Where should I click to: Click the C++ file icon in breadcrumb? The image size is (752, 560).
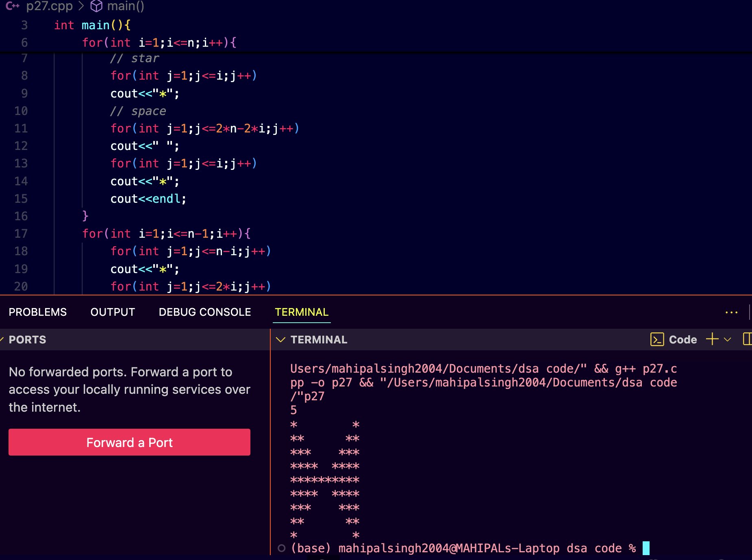[x=13, y=6]
